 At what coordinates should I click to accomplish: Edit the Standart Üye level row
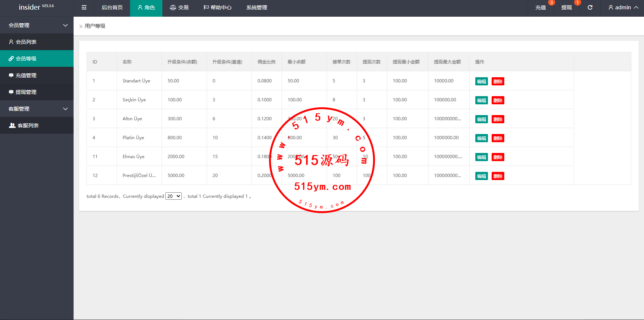(481, 81)
